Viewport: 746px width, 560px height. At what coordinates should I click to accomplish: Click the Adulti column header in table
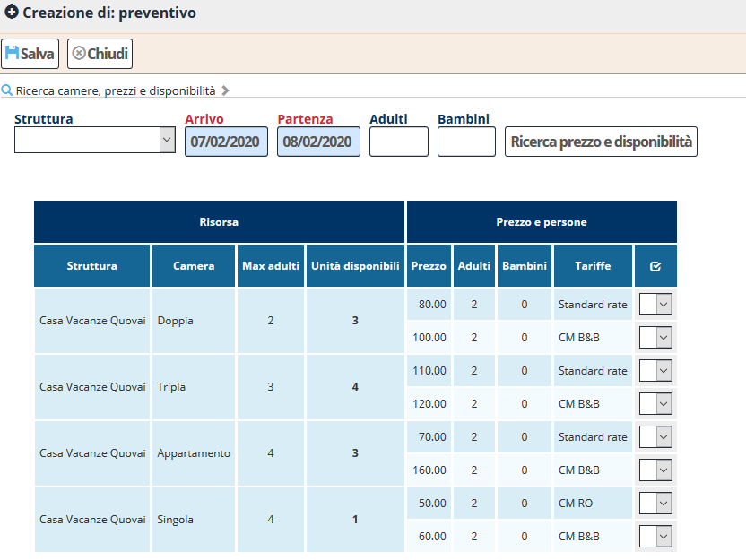tap(473, 266)
